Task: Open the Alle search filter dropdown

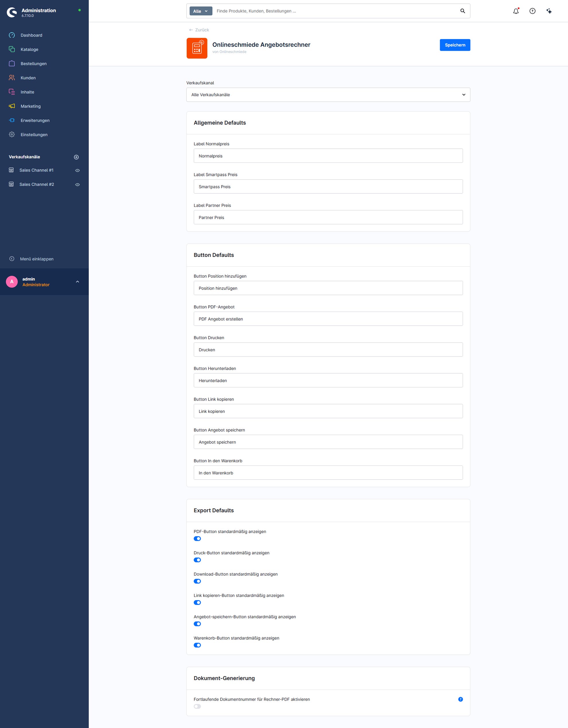Action: (201, 11)
